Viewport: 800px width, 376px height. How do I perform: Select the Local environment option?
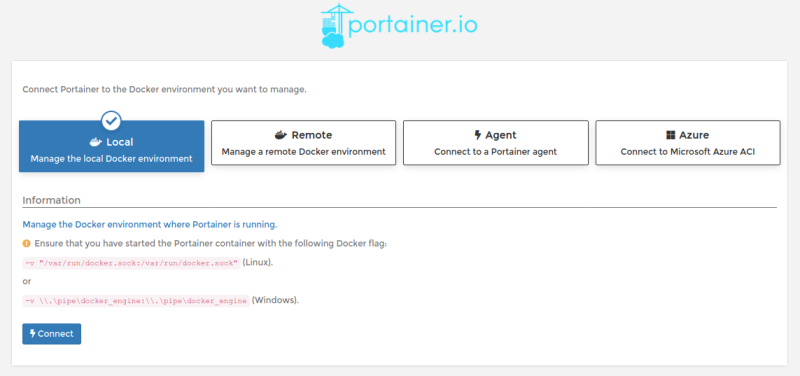[x=111, y=146]
